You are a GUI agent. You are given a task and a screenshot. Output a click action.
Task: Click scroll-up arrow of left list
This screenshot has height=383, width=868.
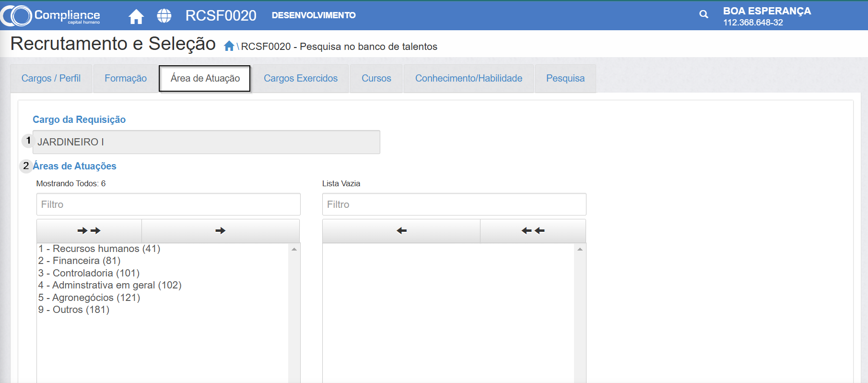tap(294, 249)
